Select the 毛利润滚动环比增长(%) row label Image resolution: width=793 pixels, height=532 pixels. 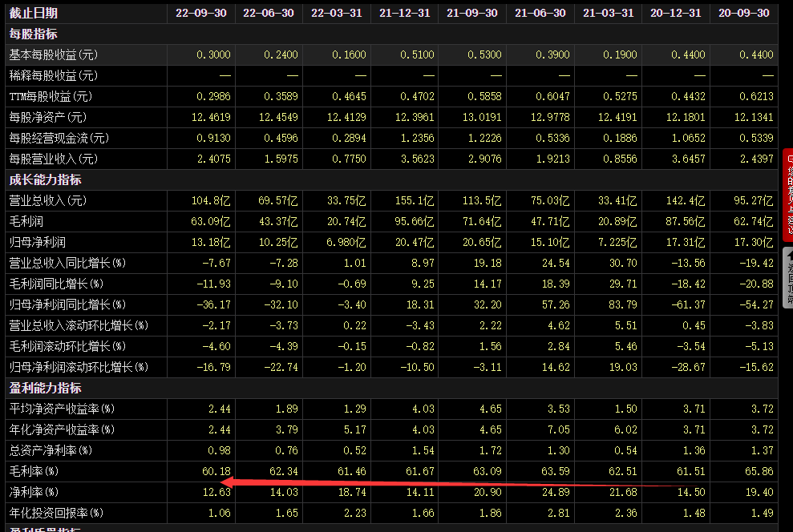pyautogui.click(x=67, y=347)
